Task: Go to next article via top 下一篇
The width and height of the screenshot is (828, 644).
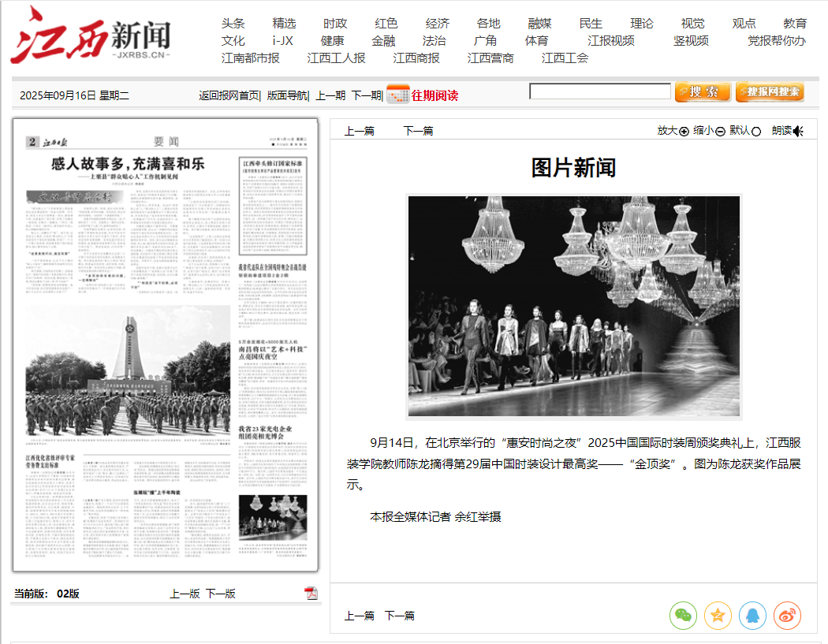Action: click(418, 131)
